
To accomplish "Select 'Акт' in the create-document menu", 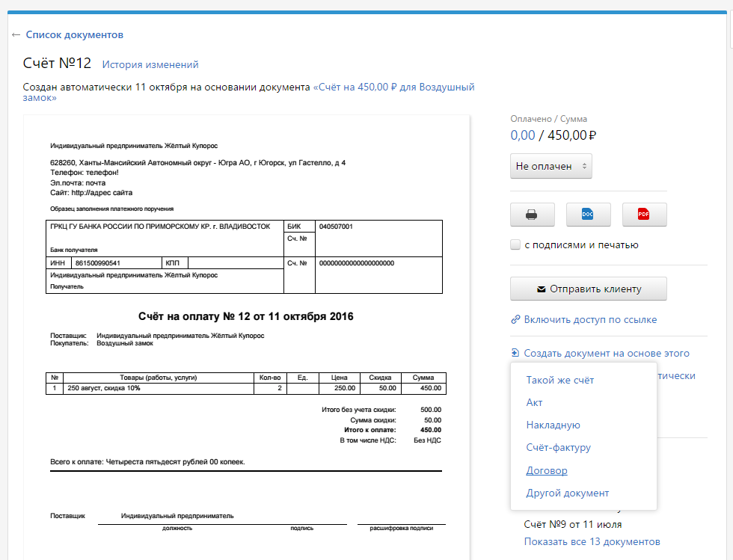I will pyautogui.click(x=534, y=402).
